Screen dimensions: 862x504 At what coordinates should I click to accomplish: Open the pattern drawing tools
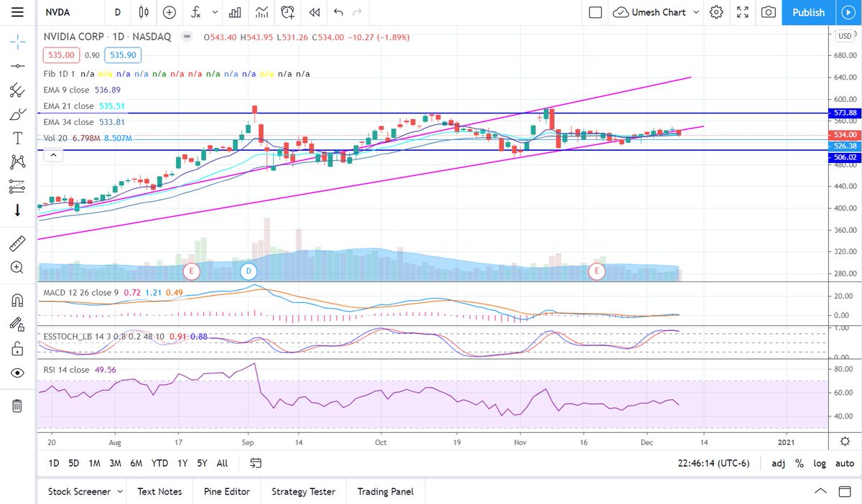(x=18, y=162)
